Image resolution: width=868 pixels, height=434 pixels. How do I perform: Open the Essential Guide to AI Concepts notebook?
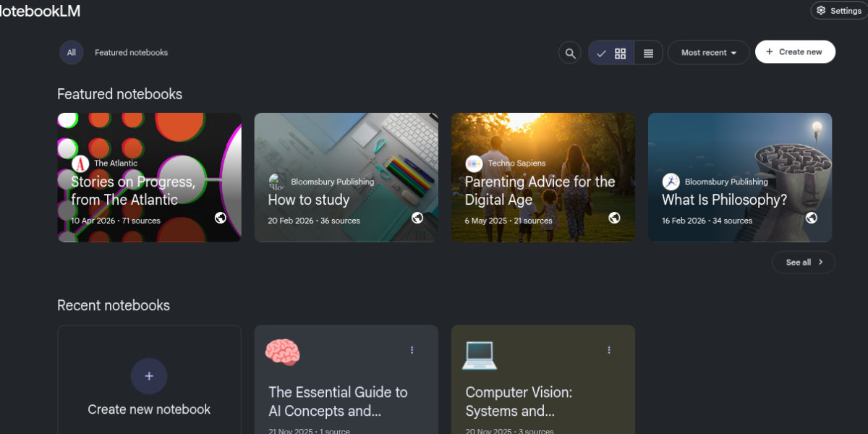(x=346, y=380)
